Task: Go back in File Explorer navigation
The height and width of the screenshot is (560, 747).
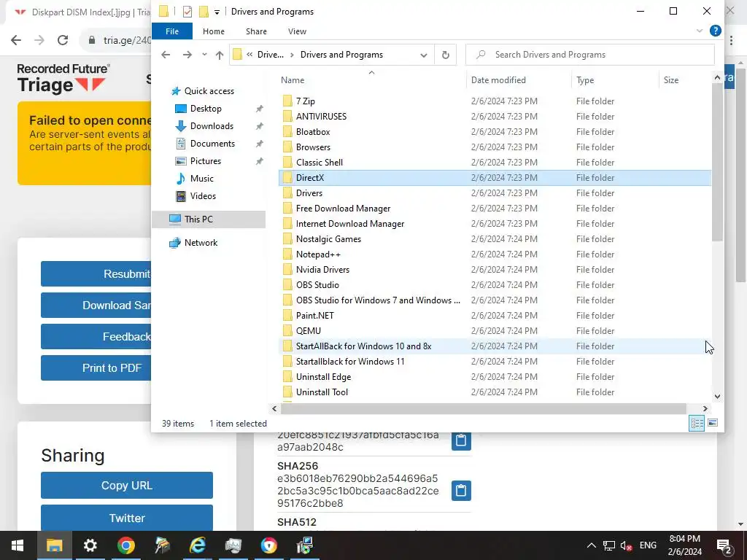Action: click(166, 55)
